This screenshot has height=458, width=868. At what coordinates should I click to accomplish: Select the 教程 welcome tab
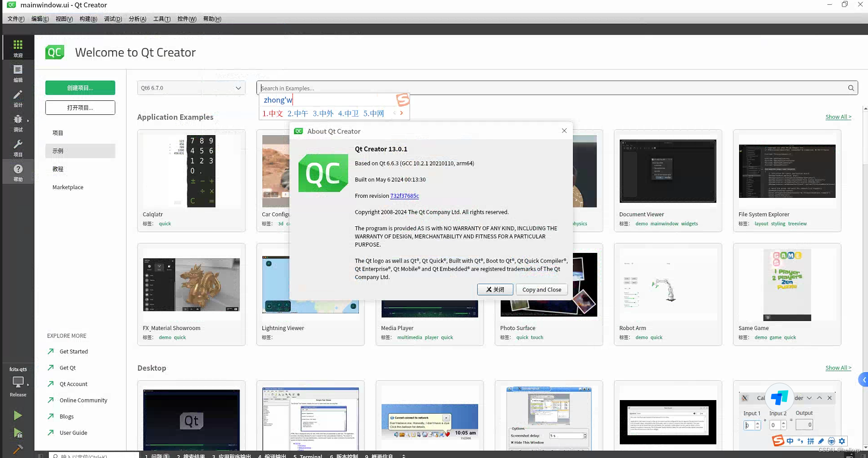(80, 169)
